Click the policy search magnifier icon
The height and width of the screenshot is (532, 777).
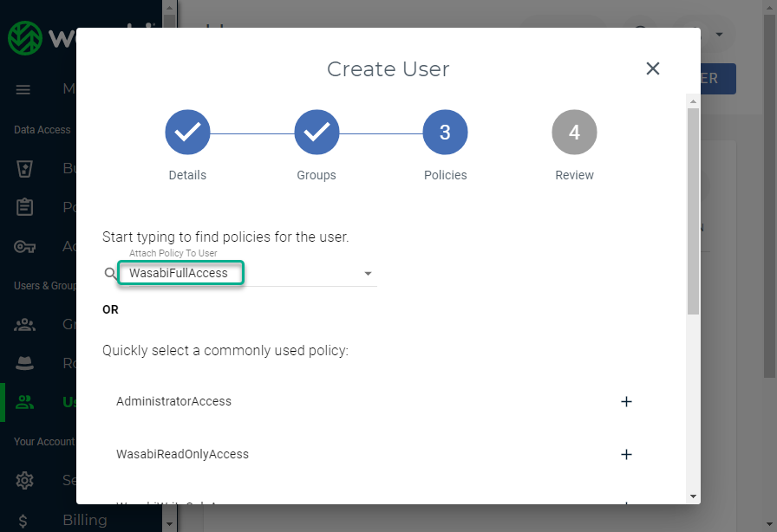[x=110, y=273]
